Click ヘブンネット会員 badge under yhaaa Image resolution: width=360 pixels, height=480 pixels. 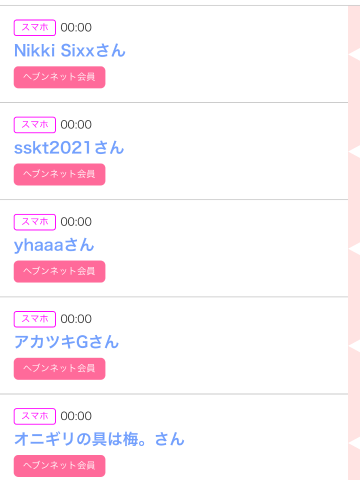pos(59,272)
